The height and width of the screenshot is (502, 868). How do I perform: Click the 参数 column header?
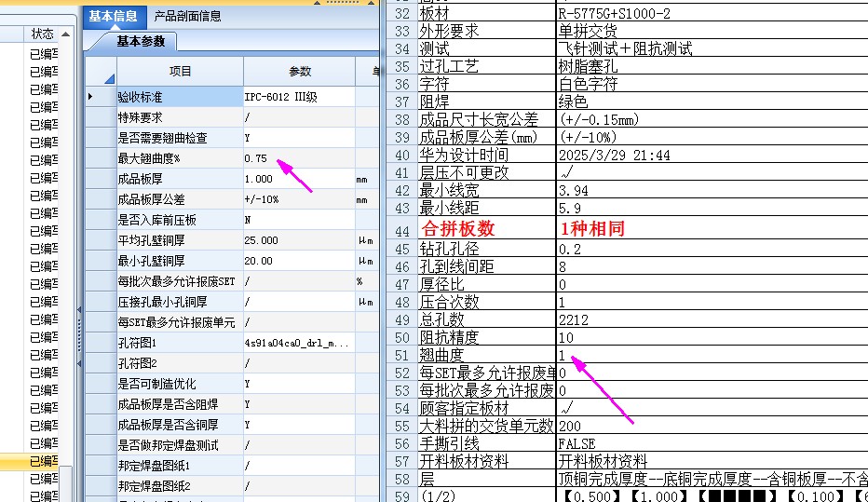(x=300, y=72)
